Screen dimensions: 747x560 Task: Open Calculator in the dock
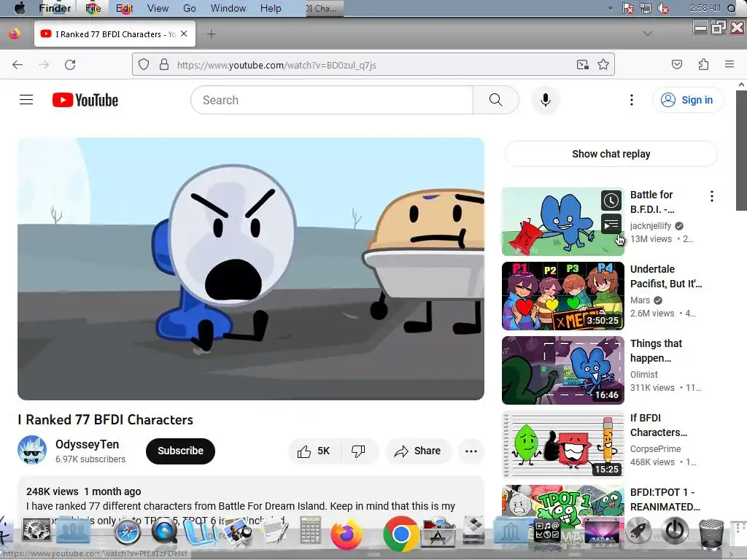point(310,530)
